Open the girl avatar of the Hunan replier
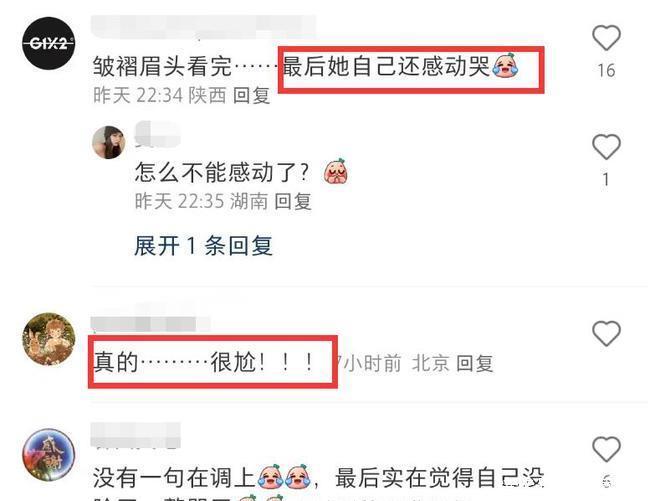660x501 pixels. coord(109,142)
